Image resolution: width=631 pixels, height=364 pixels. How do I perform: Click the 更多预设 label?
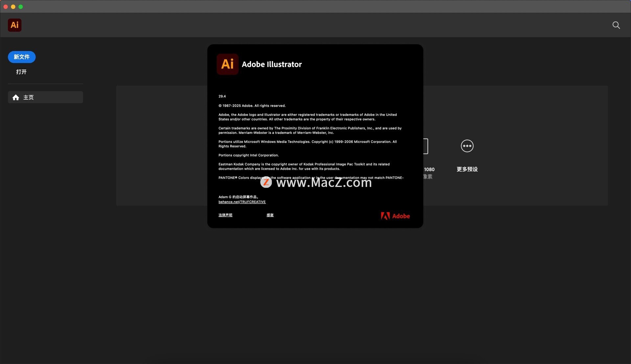467,169
